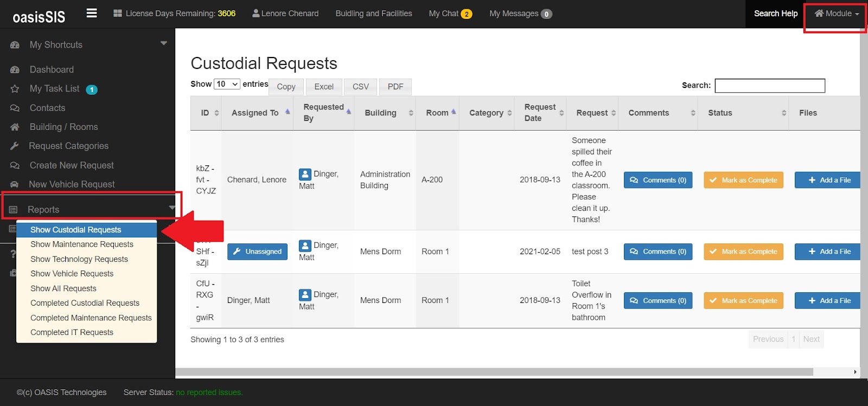Select Show Vehicle Requests menu item
This screenshot has width=868, height=406.
(87, 274)
